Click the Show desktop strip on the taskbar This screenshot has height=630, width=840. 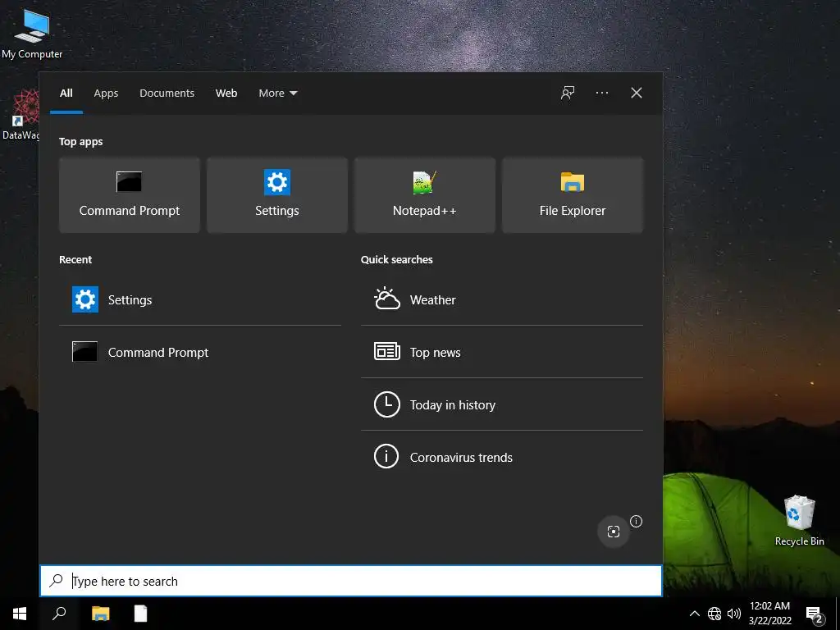[x=838, y=614]
